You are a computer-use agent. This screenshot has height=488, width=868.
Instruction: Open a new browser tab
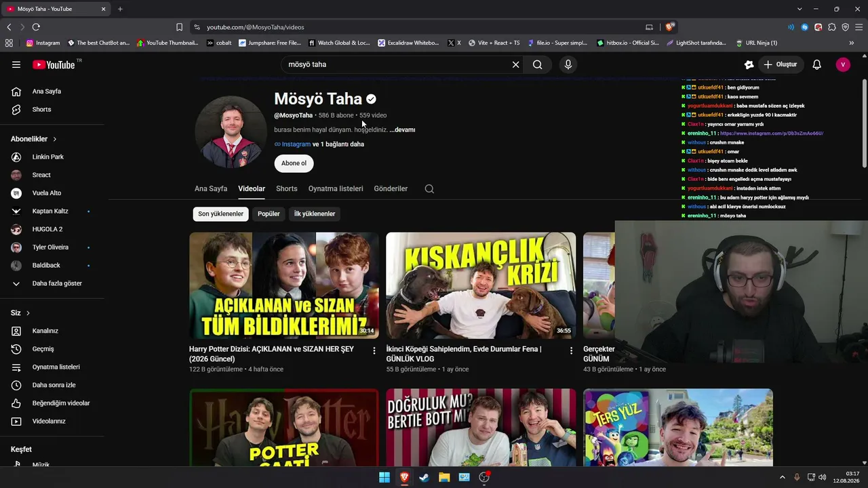pos(120,9)
